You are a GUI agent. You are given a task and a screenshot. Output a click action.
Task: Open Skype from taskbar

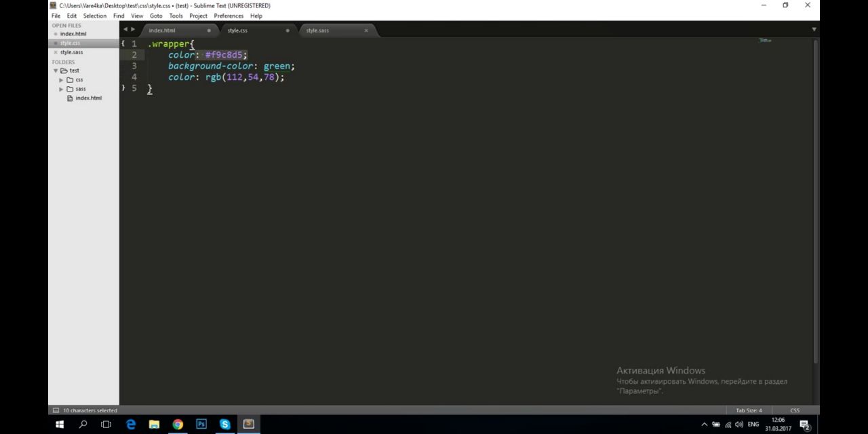point(224,425)
